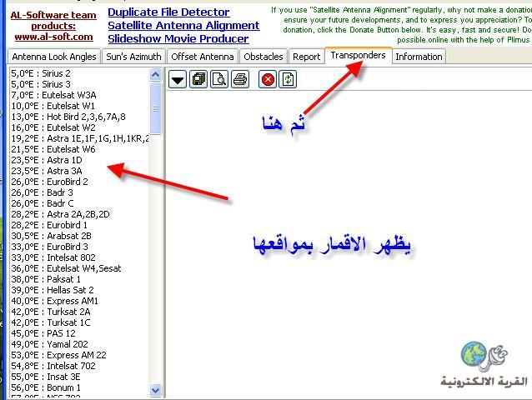Viewport: 532px width, 400px height.
Task: Choose 30,5°E : Arabsat 2B
Action: [51, 236]
